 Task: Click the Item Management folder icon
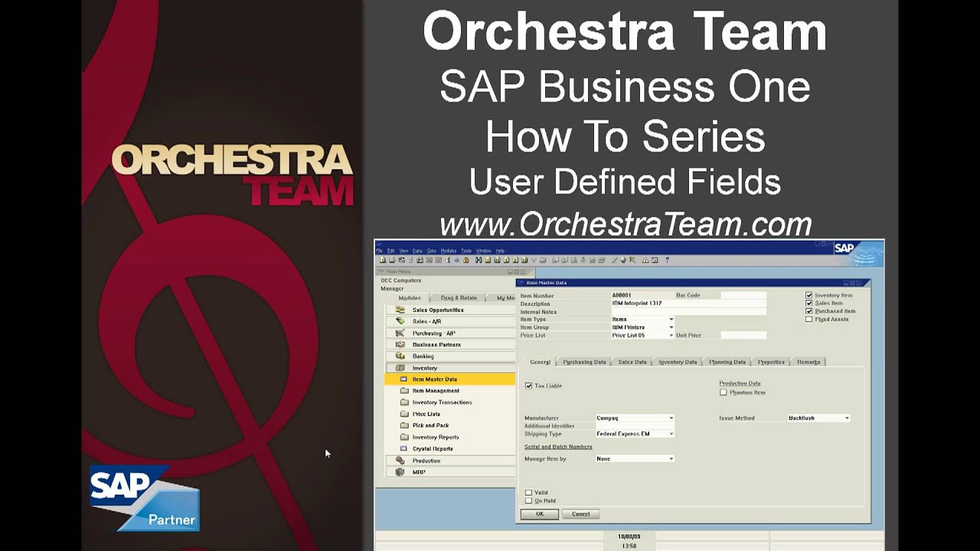coord(404,390)
